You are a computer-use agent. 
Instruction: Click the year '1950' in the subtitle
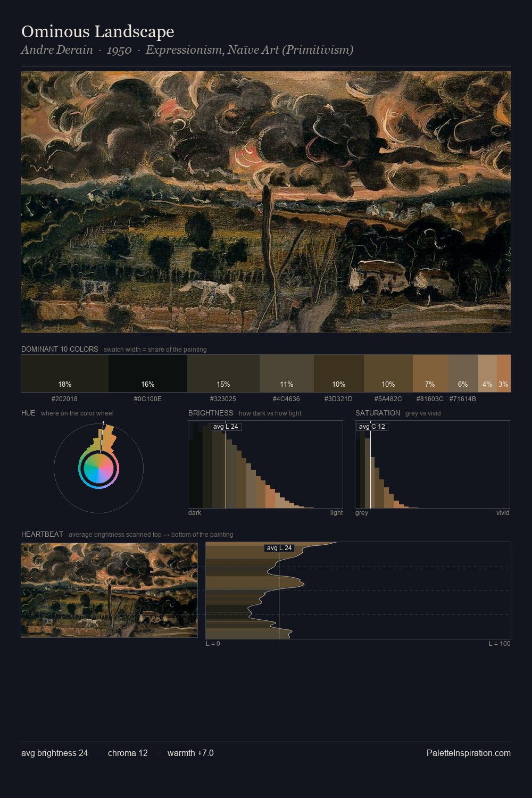119,50
